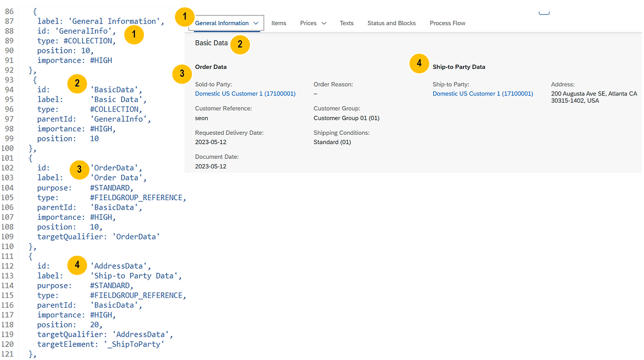644x360 pixels.
Task: Open the Process Flow tab
Action: pos(447,23)
